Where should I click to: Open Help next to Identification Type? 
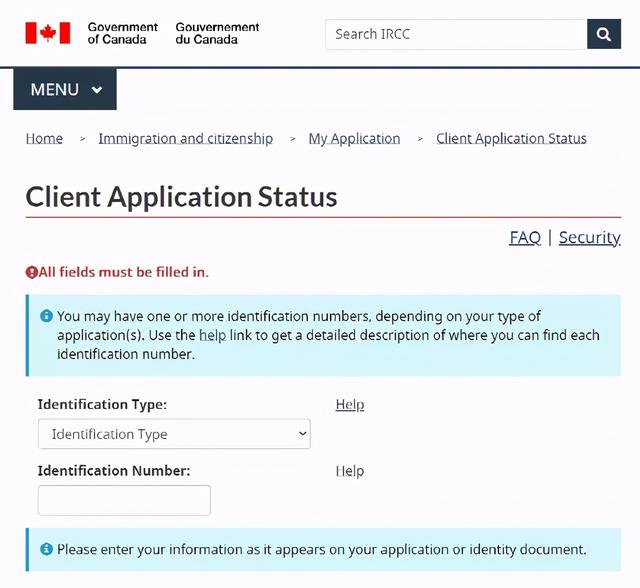pos(349,405)
